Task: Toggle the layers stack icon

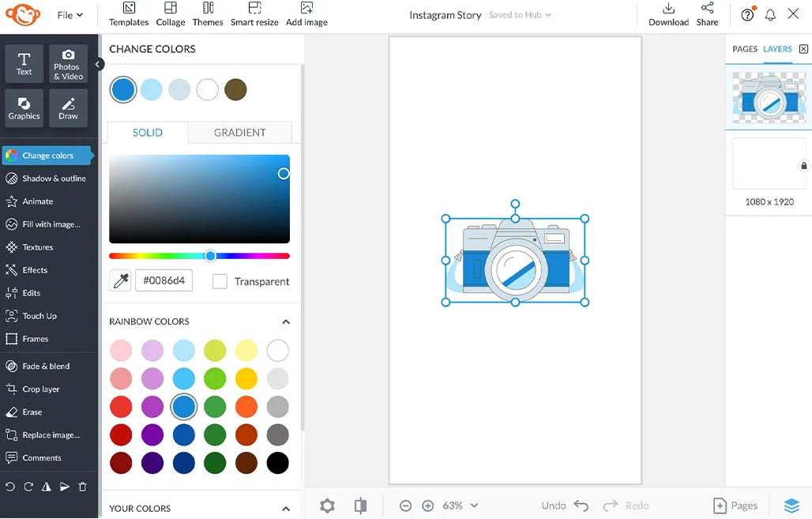Action: tap(791, 506)
